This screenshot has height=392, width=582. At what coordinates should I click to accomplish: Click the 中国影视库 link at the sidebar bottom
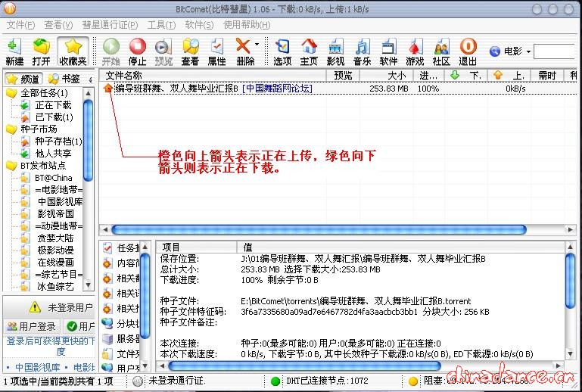38,368
